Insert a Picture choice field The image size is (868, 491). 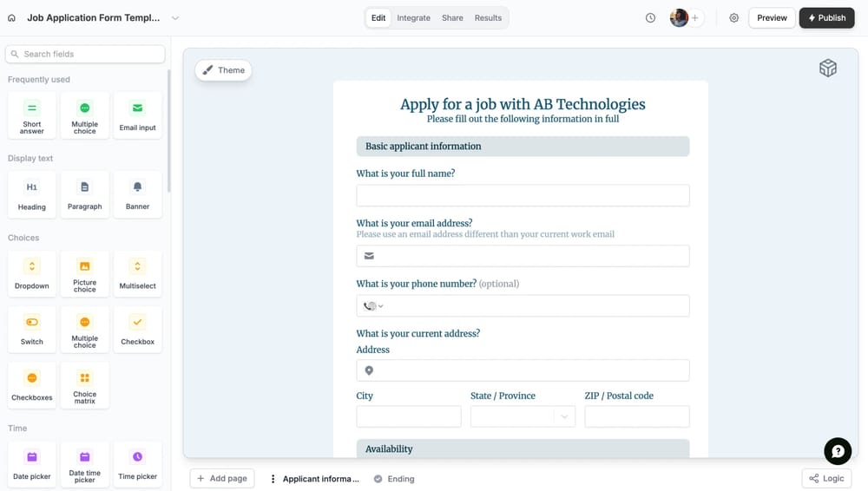(x=85, y=273)
